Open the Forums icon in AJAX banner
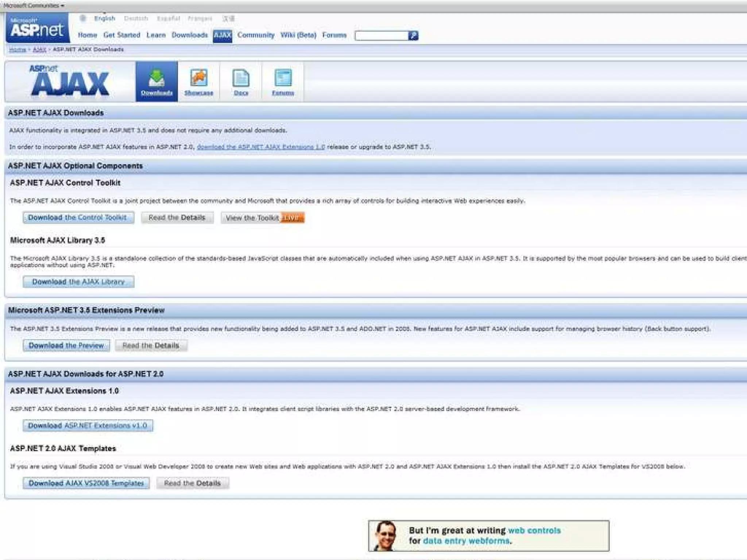 (283, 81)
